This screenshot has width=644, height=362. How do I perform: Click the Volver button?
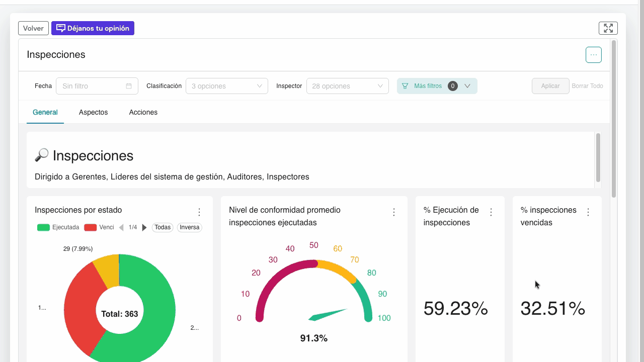click(x=33, y=28)
